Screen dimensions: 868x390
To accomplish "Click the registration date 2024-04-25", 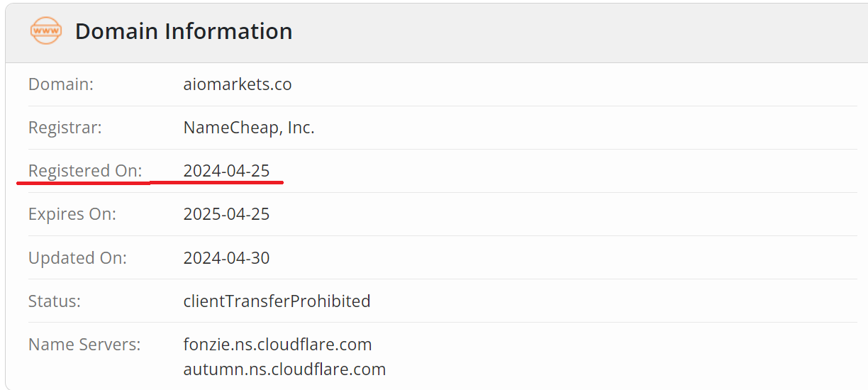I will pos(226,171).
